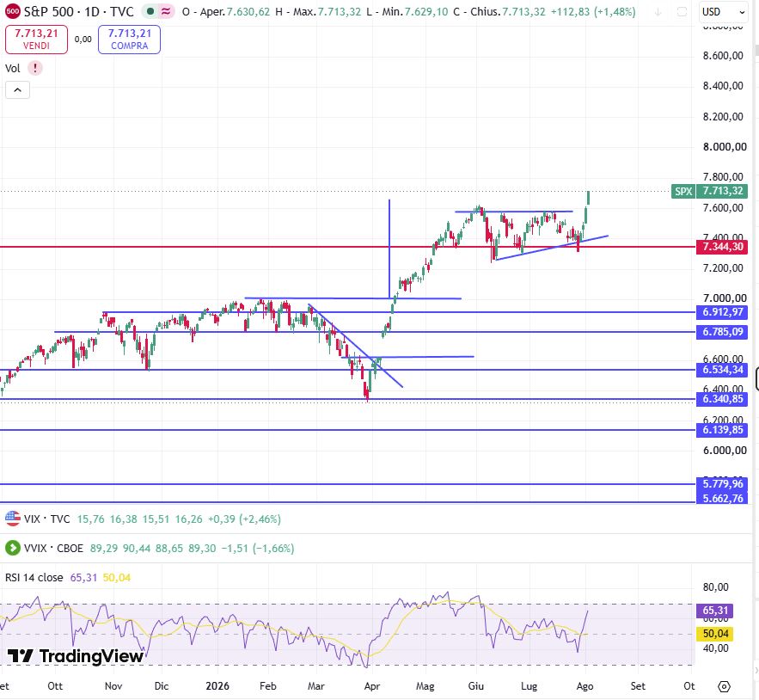Screen dimensions: 759x700
Task: Open the USD currency dropdown
Action: coord(724,12)
